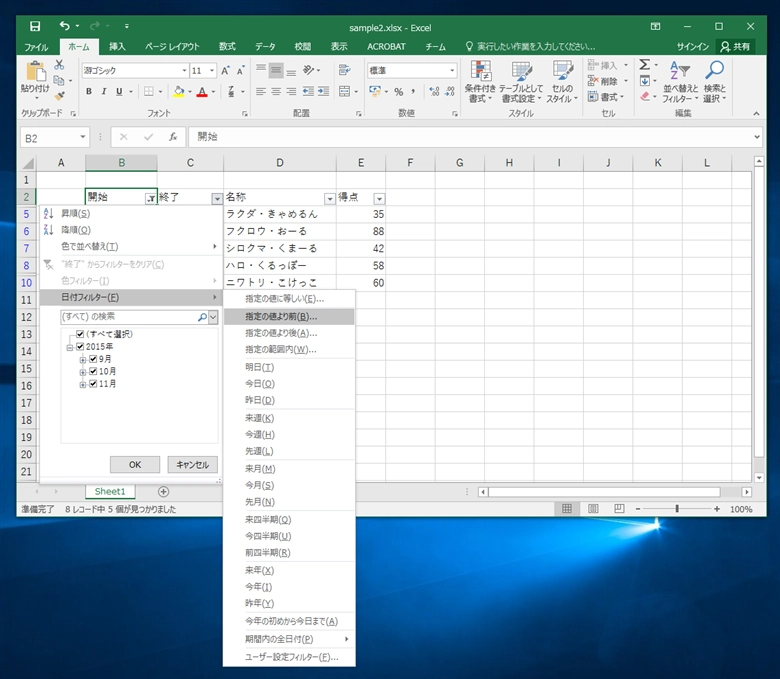
Task: Click the Increase Font Size icon
Action: click(x=225, y=71)
